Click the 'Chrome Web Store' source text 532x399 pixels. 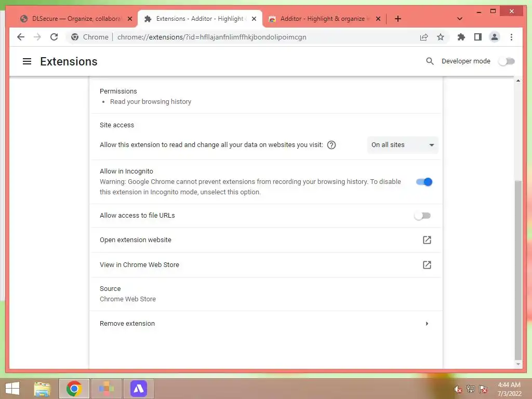(x=128, y=299)
